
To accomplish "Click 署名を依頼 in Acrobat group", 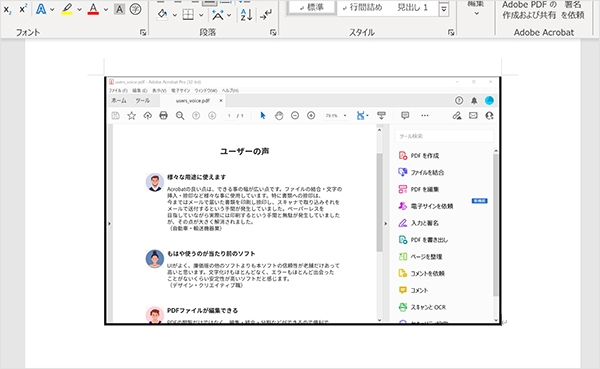I will click(572, 10).
